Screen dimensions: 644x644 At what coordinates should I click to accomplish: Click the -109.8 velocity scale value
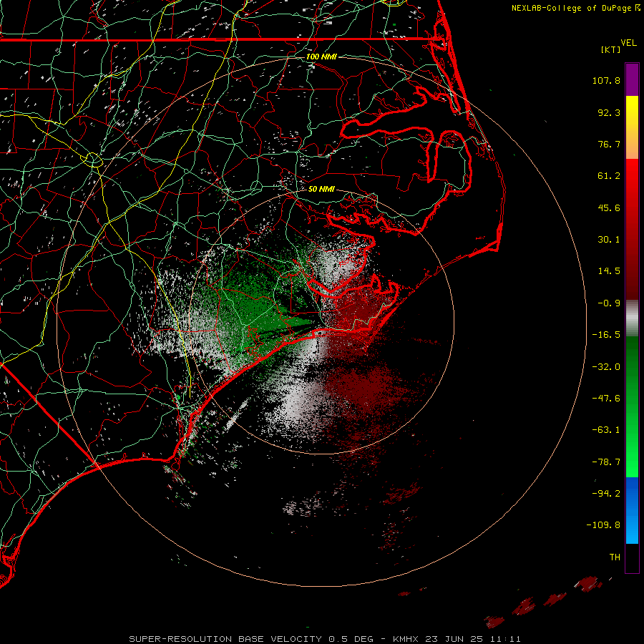click(603, 525)
